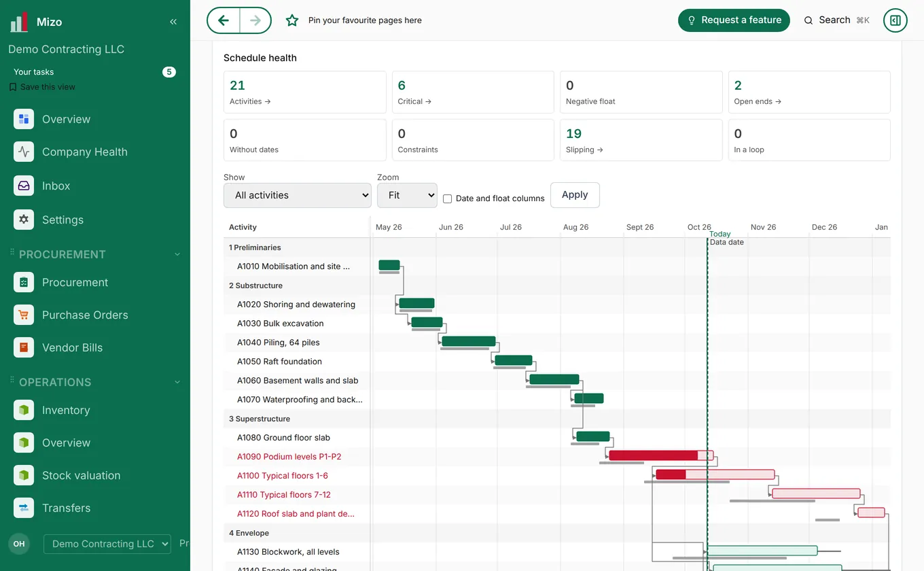This screenshot has height=571, width=924.
Task: Open the Show All activities dropdown
Action: pyautogui.click(x=298, y=195)
